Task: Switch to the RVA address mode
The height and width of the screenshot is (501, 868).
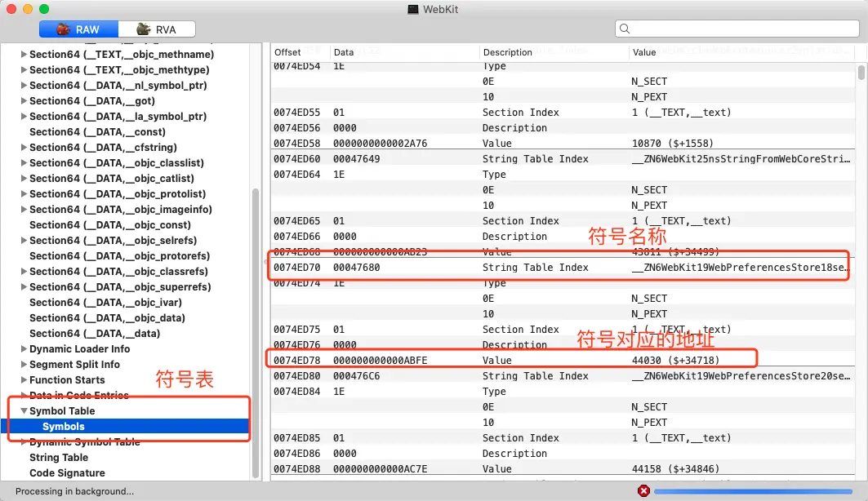Action: tap(157, 29)
